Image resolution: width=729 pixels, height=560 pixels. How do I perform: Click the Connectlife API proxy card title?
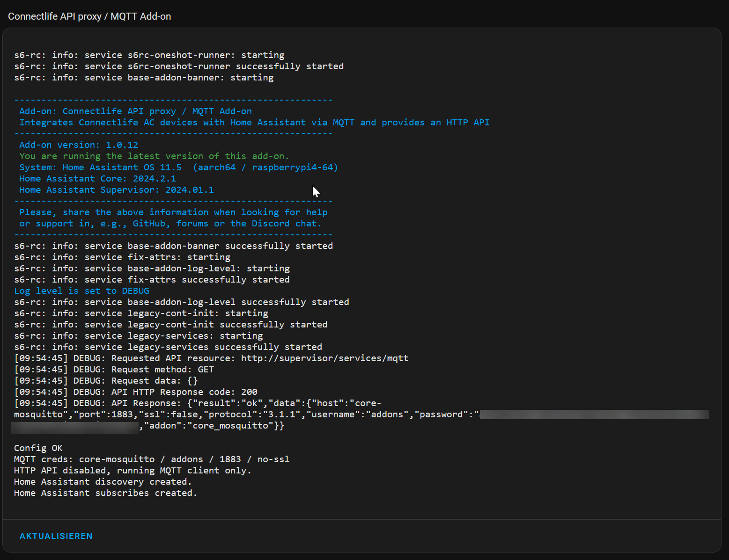coord(89,16)
